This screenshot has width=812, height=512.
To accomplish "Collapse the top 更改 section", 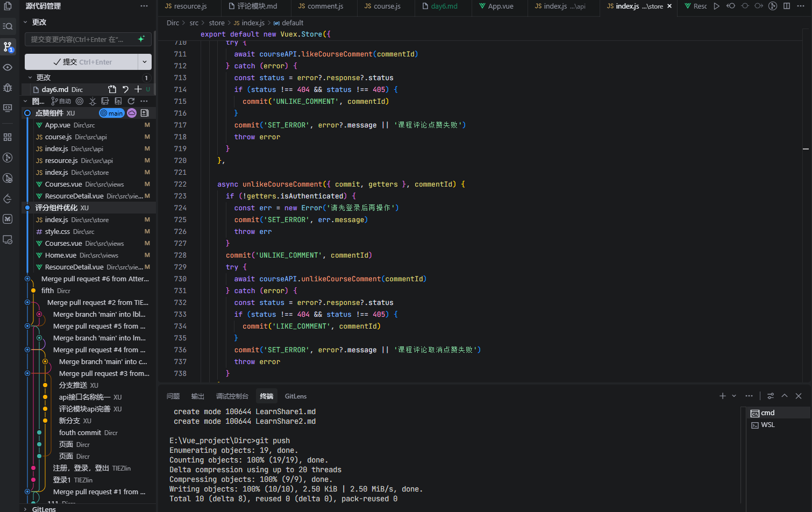I will pos(25,22).
